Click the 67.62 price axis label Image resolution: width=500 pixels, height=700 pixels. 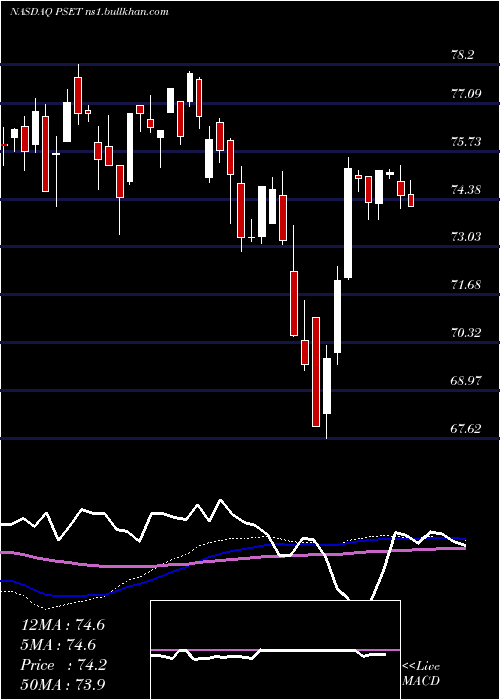pyautogui.click(x=467, y=429)
